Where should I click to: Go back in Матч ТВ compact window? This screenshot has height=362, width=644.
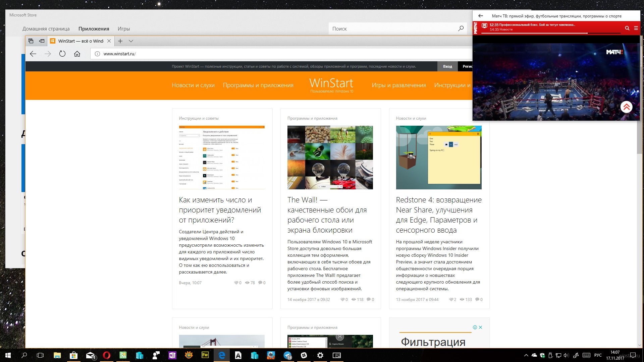click(481, 16)
